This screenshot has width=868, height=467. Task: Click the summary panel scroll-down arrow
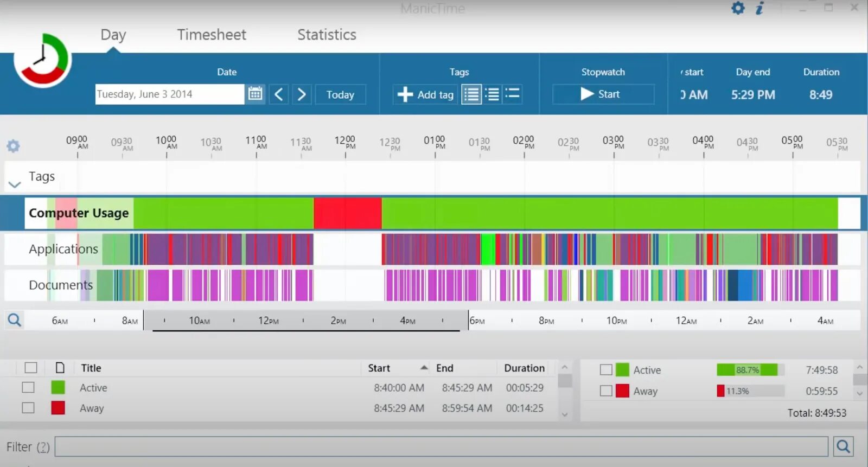point(859,393)
